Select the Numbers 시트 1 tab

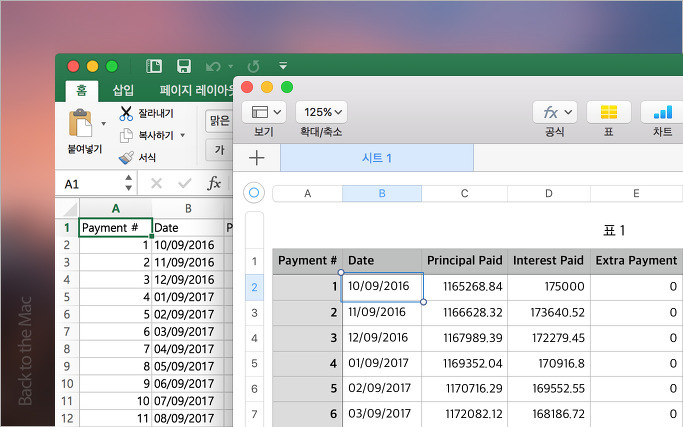pos(377,158)
